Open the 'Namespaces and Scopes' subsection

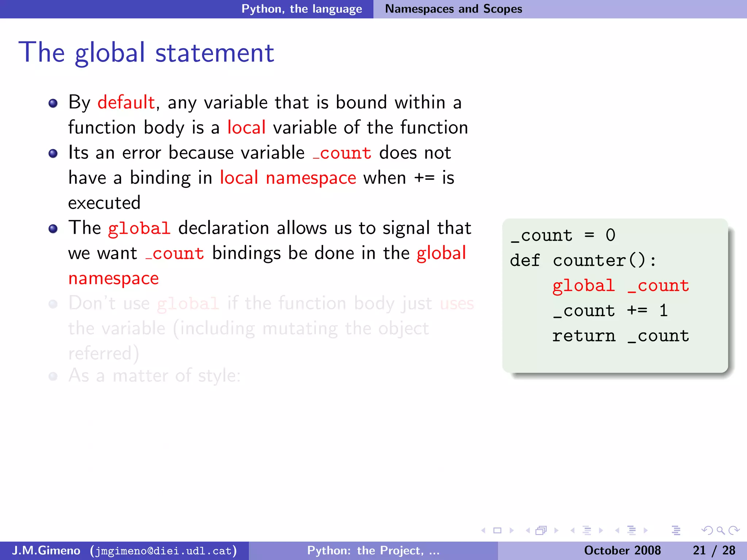click(x=453, y=9)
